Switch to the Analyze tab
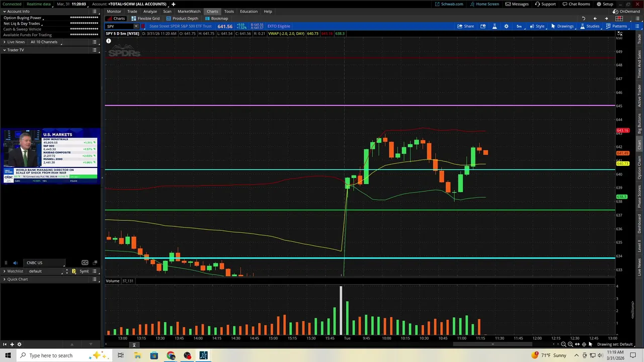The image size is (644, 362). click(150, 11)
